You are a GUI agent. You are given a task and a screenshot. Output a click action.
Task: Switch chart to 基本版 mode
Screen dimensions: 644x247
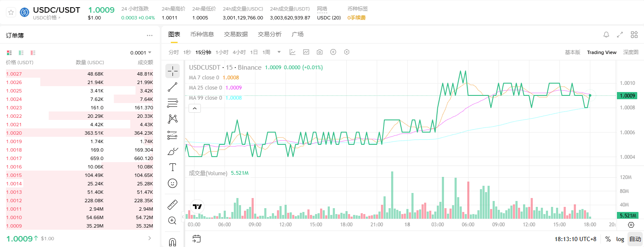click(573, 52)
